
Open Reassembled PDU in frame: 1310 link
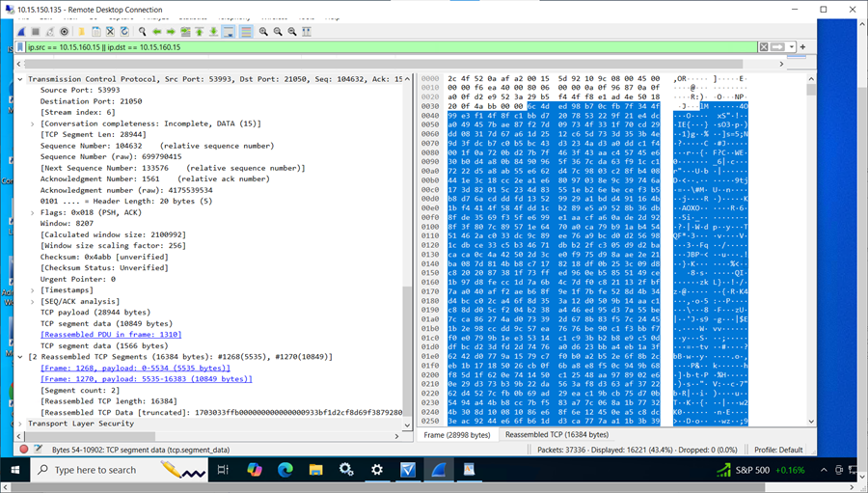[111, 335]
